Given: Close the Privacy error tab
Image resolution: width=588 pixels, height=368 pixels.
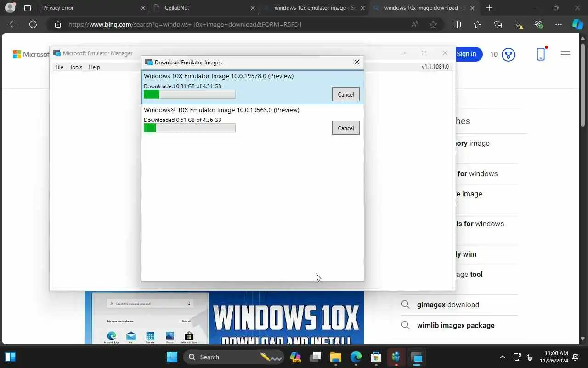Looking at the screenshot, I should click(143, 8).
